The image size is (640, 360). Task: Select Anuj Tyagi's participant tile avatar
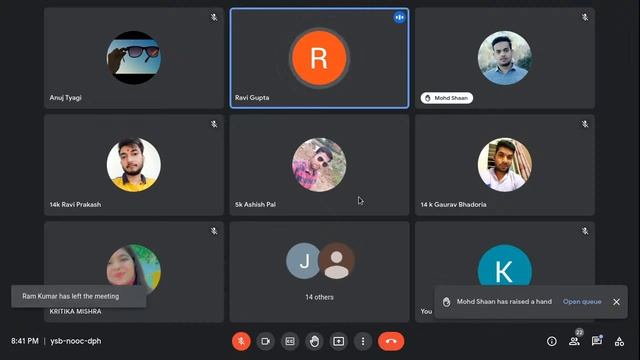pos(134,58)
